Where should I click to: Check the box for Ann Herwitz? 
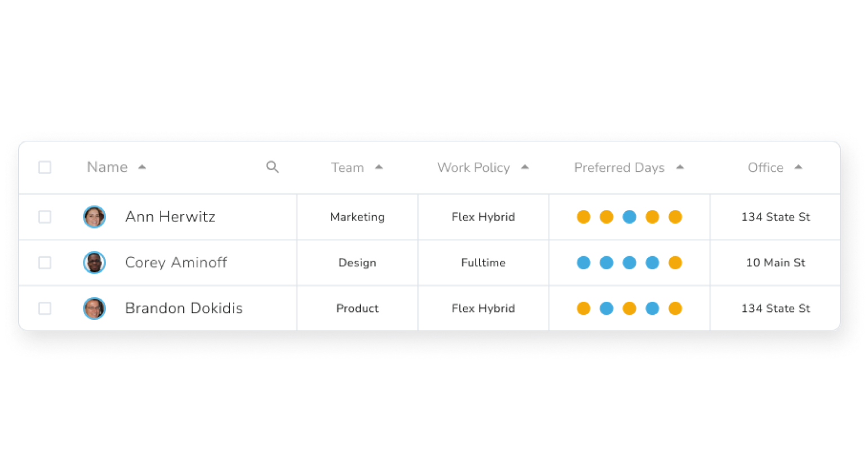coord(45,217)
